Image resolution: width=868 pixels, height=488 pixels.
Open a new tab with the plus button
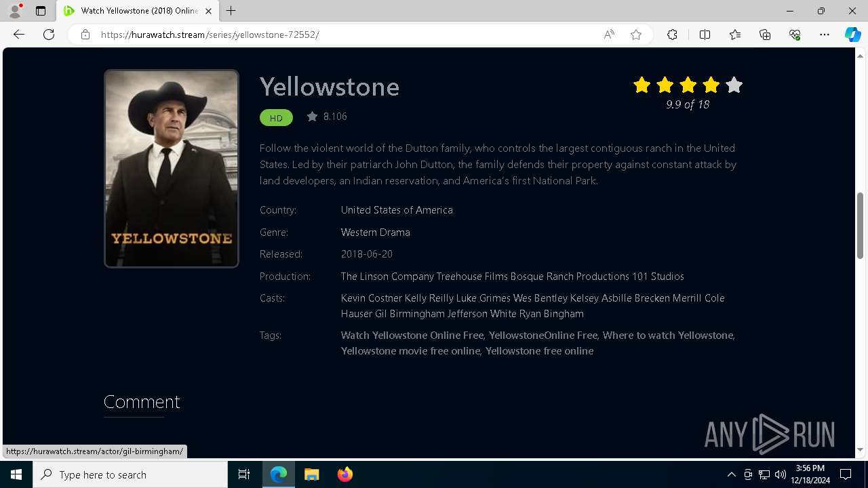[231, 11]
